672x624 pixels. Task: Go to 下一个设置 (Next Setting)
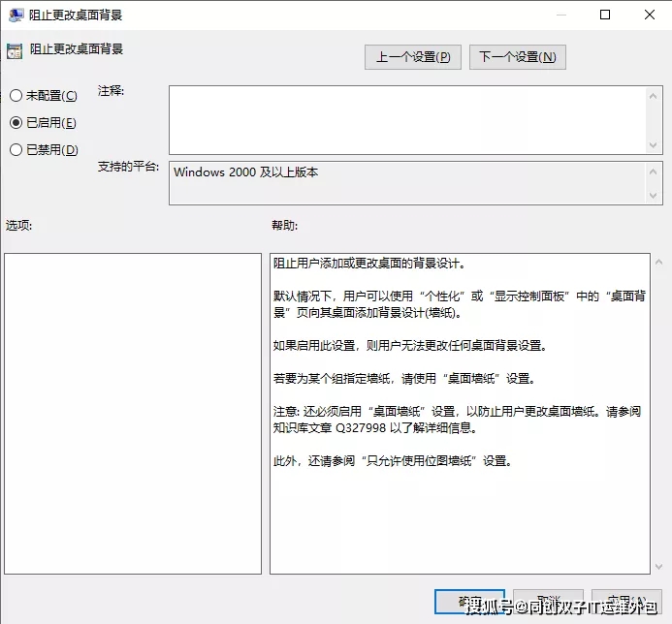click(517, 57)
